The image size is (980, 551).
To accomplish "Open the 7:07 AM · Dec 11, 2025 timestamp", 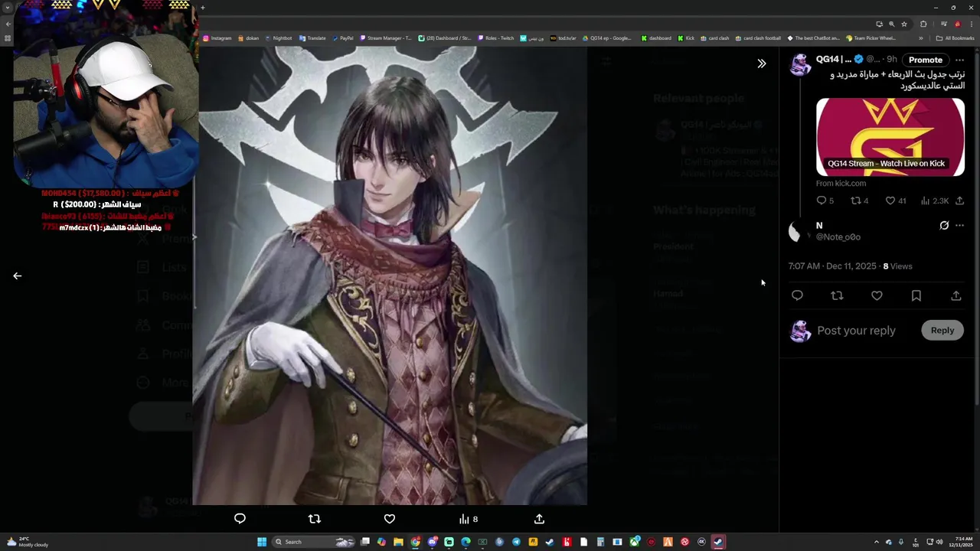I will (x=832, y=266).
